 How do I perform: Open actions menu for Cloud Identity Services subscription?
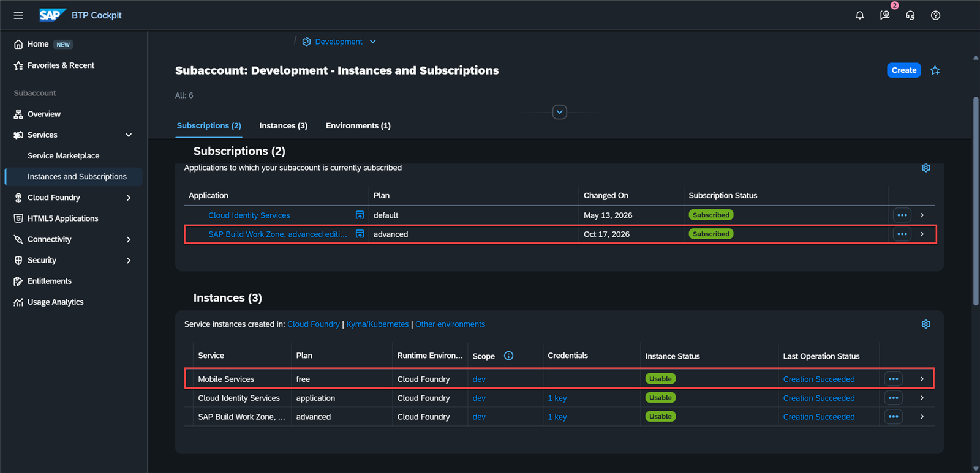pos(902,215)
